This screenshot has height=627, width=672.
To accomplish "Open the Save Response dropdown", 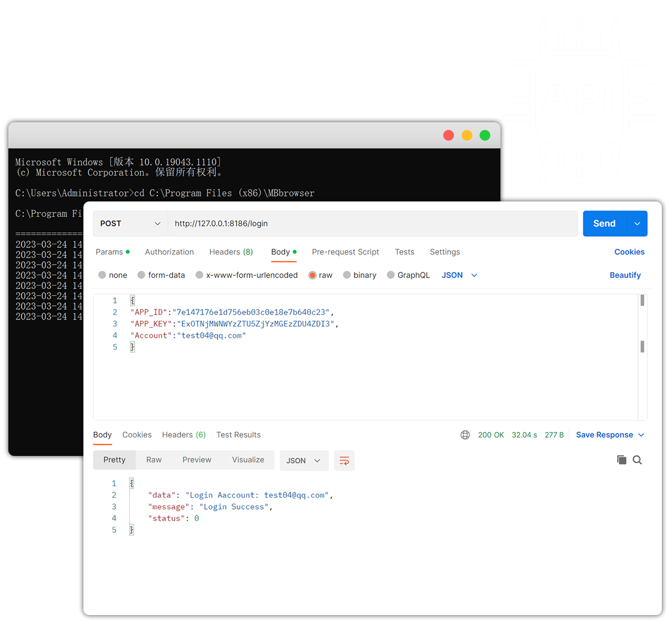I will coord(610,435).
